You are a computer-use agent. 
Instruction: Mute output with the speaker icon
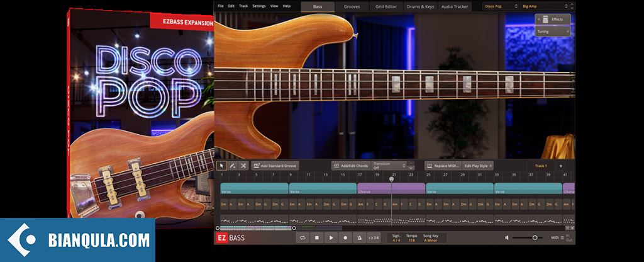507,237
